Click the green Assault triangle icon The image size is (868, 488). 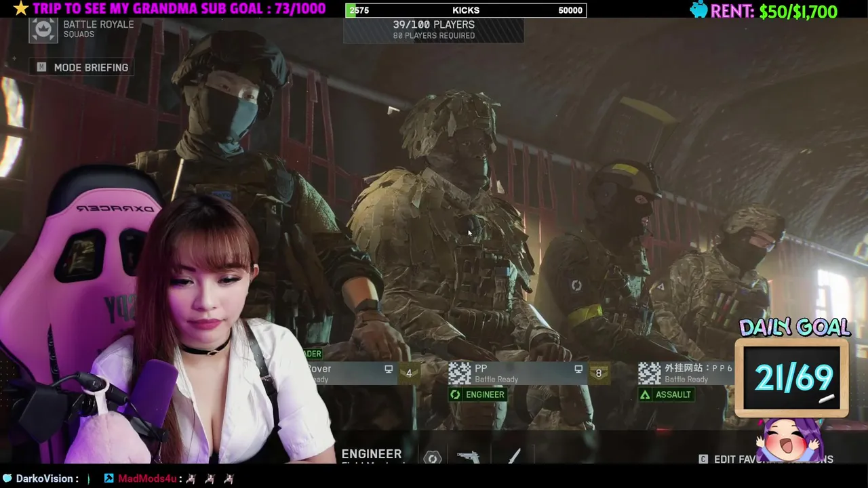click(646, 394)
